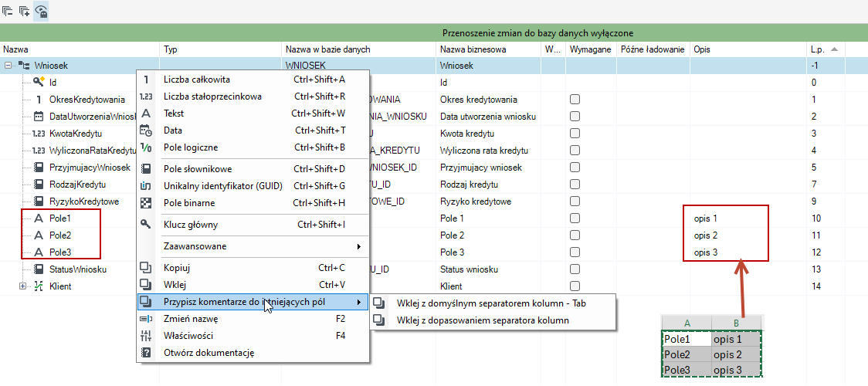The width and height of the screenshot is (868, 386).
Task: Click the text type icon beside Pole2
Action: pyautogui.click(x=39, y=235)
